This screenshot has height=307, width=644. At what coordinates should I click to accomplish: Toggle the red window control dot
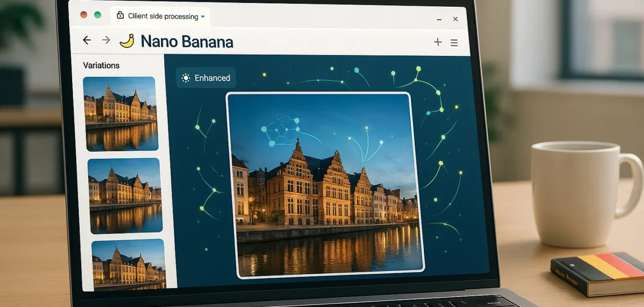84,14
